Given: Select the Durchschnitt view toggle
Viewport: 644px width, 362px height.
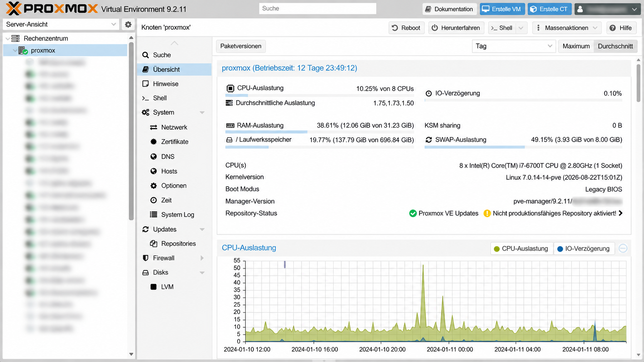Looking at the screenshot, I should [615, 46].
